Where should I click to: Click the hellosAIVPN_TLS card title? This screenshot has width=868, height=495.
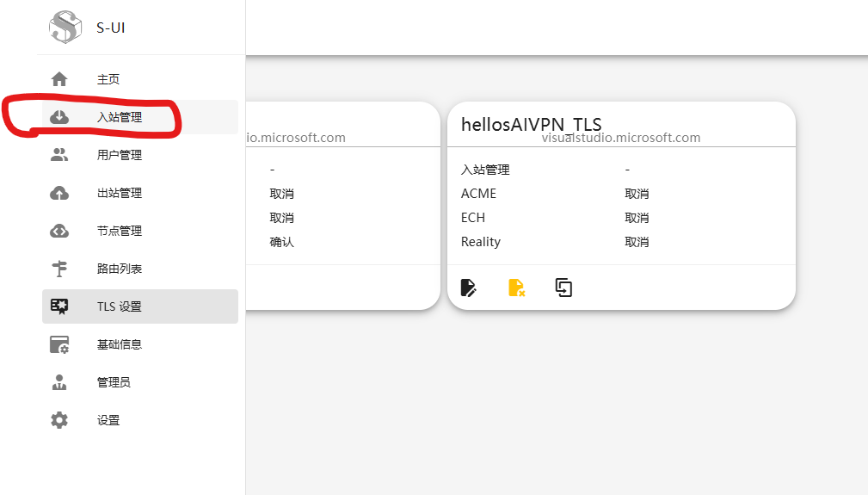[531, 123]
